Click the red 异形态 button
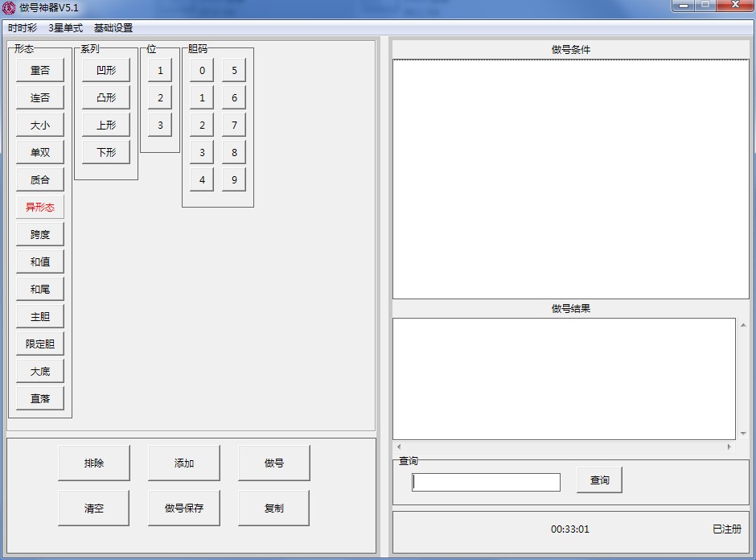Image resolution: width=756 pixels, height=560 pixels. pos(40,208)
